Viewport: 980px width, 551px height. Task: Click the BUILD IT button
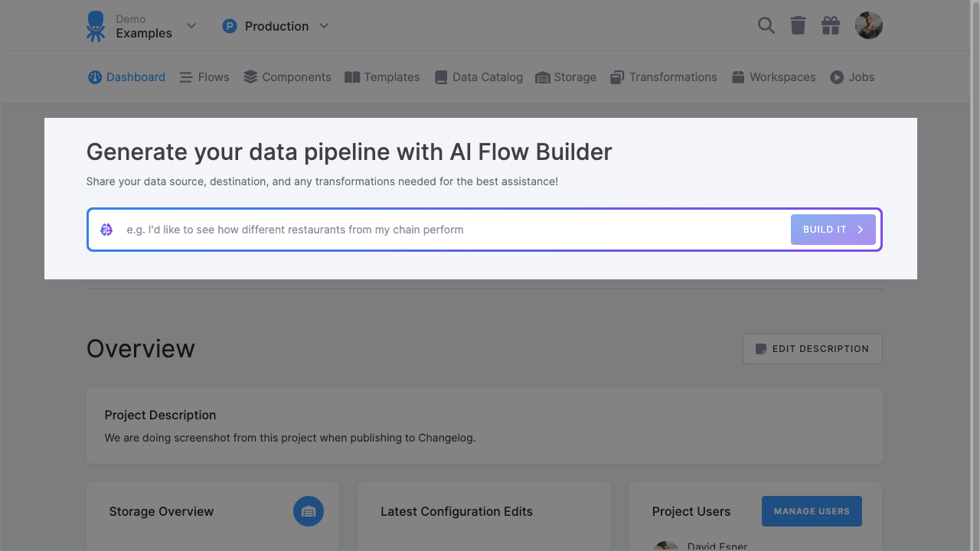[833, 229]
